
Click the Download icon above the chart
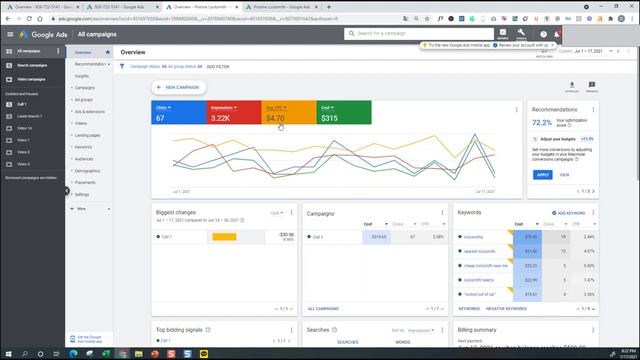click(x=572, y=86)
